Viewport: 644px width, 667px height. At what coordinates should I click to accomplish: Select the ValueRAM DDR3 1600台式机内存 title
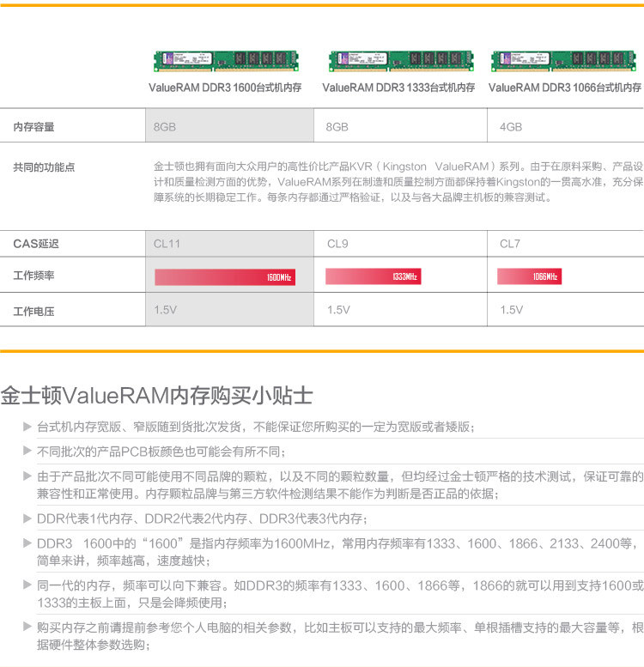(225, 88)
